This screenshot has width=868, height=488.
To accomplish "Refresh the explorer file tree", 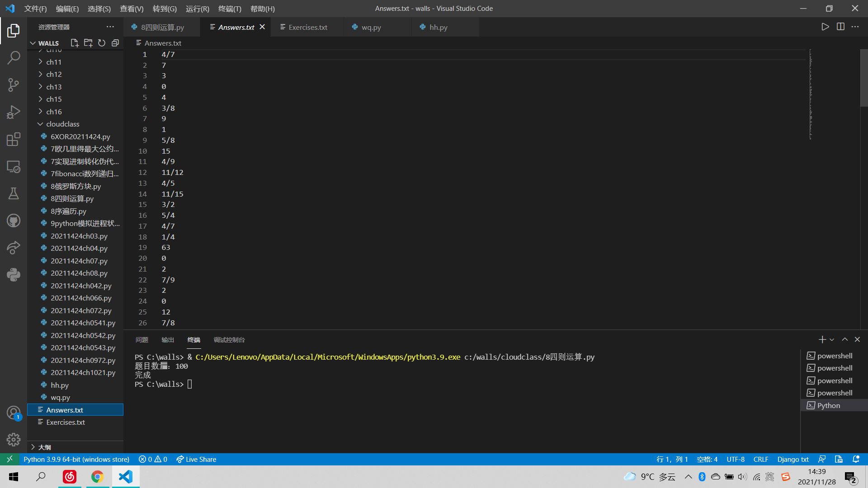I will click(102, 43).
